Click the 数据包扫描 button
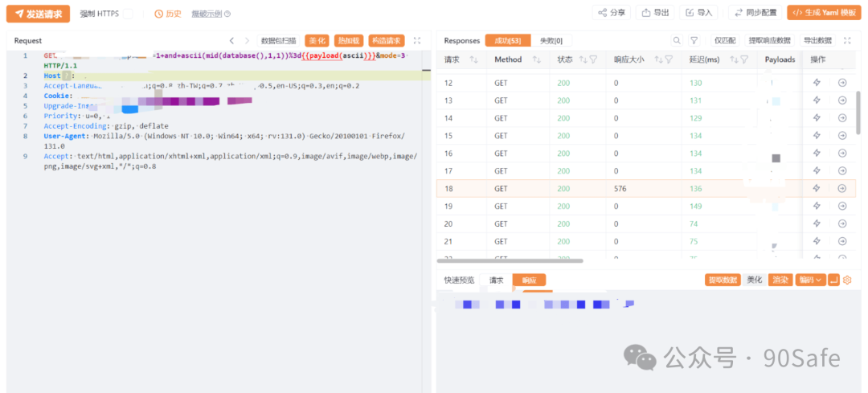The width and height of the screenshot is (868, 393). click(x=278, y=40)
